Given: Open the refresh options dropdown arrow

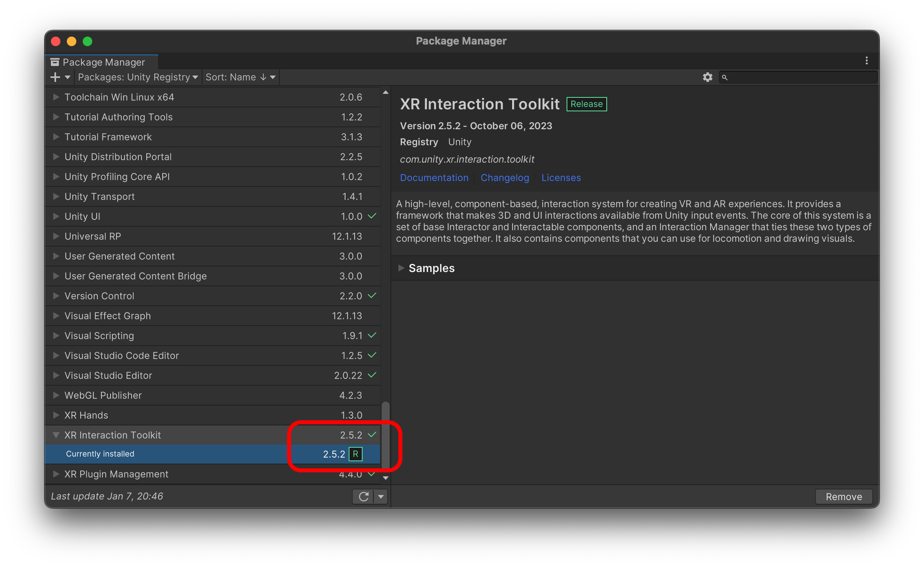Looking at the screenshot, I should click(x=381, y=496).
